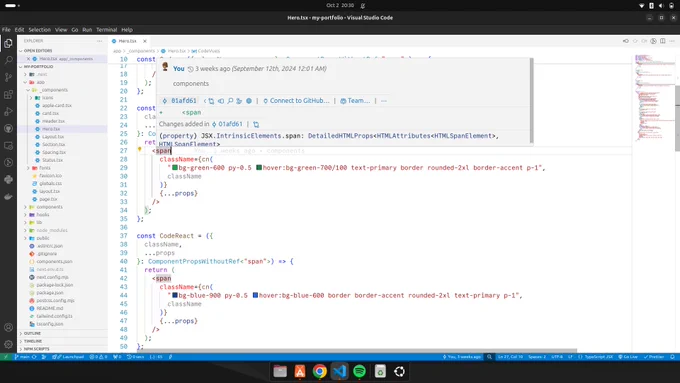680x383 pixels.
Task: Click the split editor icon
Action: 663,41
